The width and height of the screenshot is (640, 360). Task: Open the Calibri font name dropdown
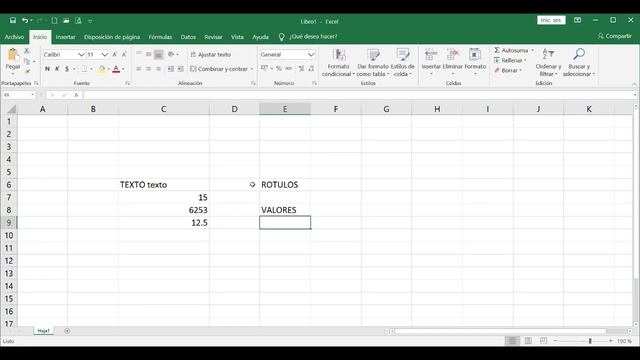click(x=81, y=54)
